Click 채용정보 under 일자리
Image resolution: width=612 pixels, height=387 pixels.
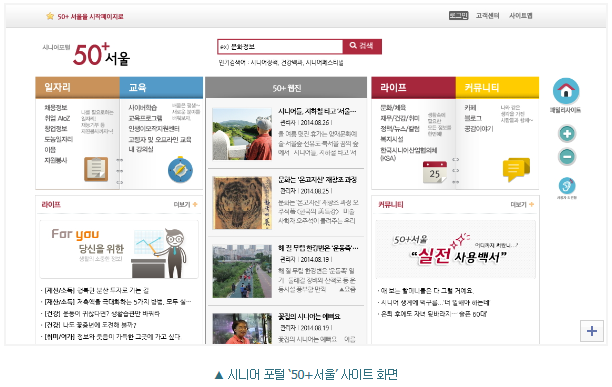click(x=56, y=107)
